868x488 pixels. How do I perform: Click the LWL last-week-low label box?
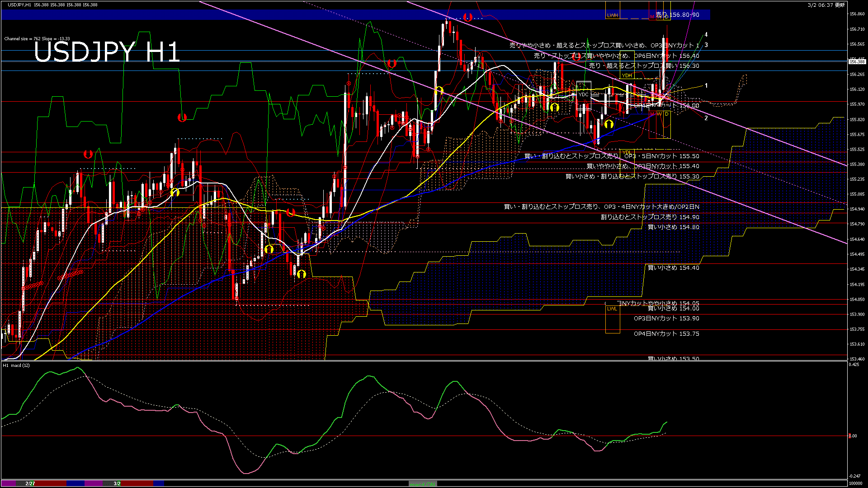pyautogui.click(x=612, y=308)
